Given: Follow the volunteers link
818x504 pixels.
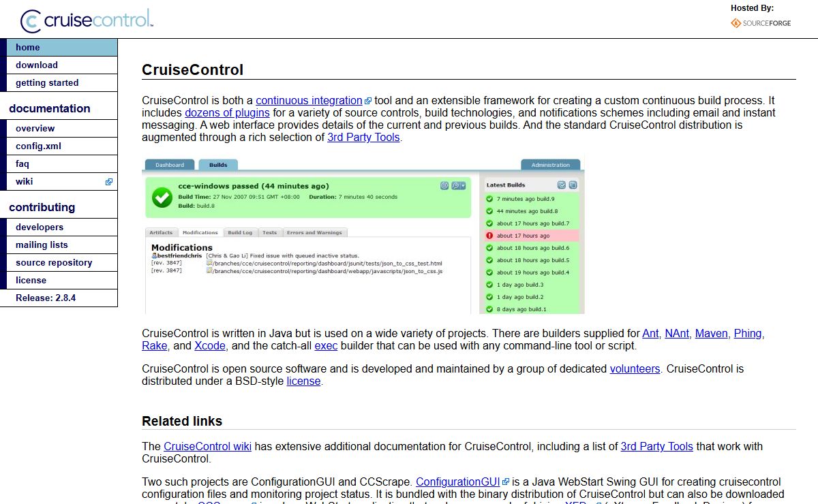Looking at the screenshot, I should (x=635, y=369).
